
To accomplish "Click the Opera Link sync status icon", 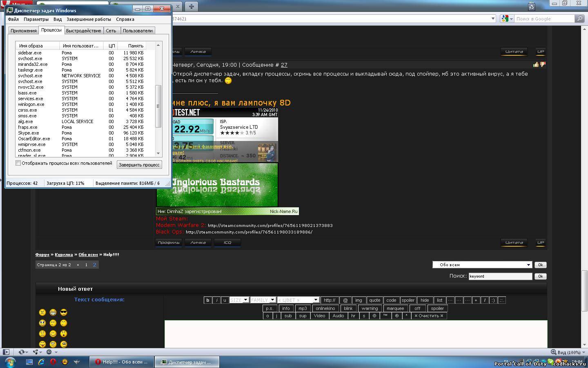I will point(22,352).
